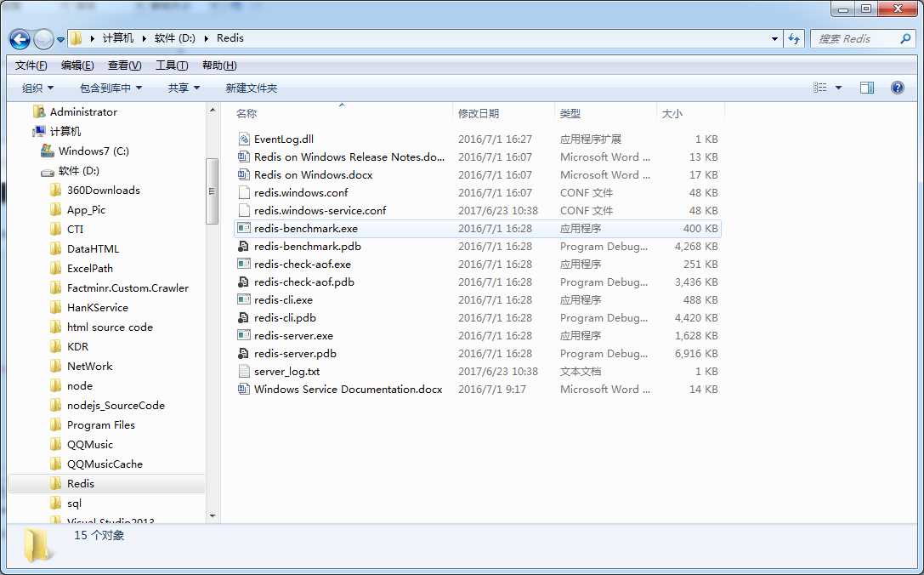Open Program Files folder in tree

coord(101,424)
